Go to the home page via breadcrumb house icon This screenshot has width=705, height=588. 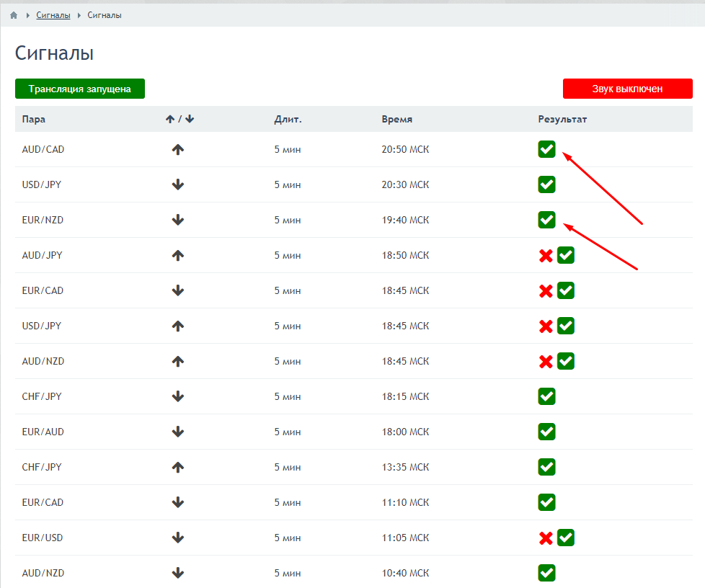point(14,15)
